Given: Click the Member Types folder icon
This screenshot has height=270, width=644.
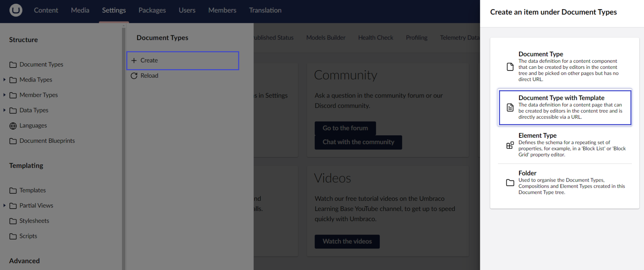Looking at the screenshot, I should (13, 95).
